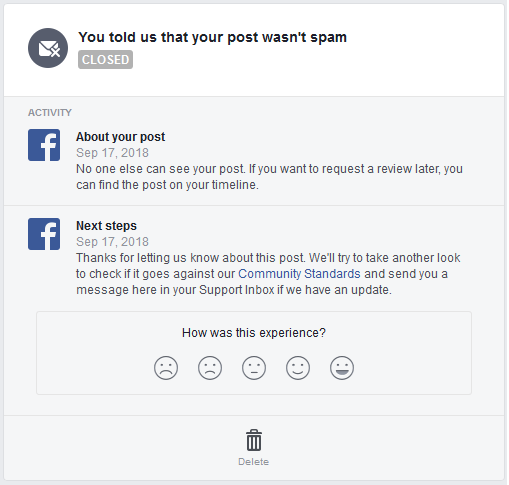
Task: Click the trash can icon
Action: (x=254, y=440)
